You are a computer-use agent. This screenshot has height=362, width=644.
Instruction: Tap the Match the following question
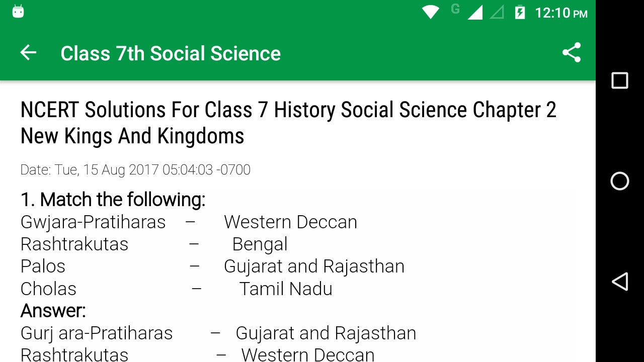[x=113, y=200]
